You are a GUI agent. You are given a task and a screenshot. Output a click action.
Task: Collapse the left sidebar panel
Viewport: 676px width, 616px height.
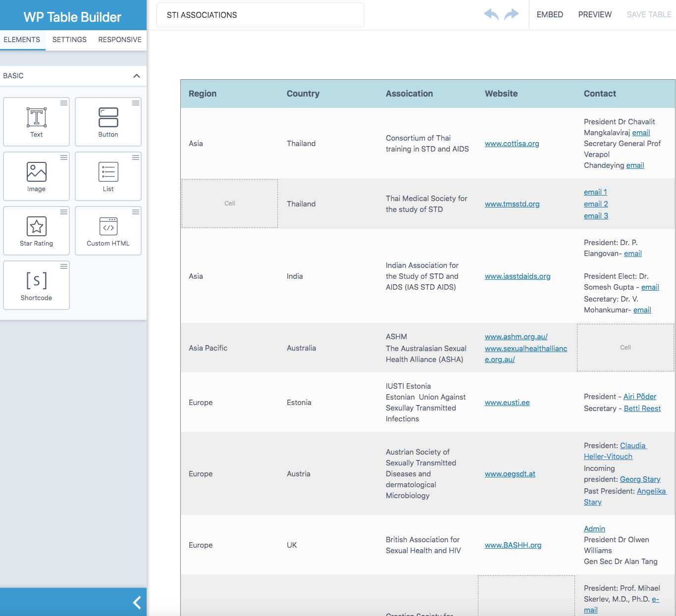pos(137,603)
